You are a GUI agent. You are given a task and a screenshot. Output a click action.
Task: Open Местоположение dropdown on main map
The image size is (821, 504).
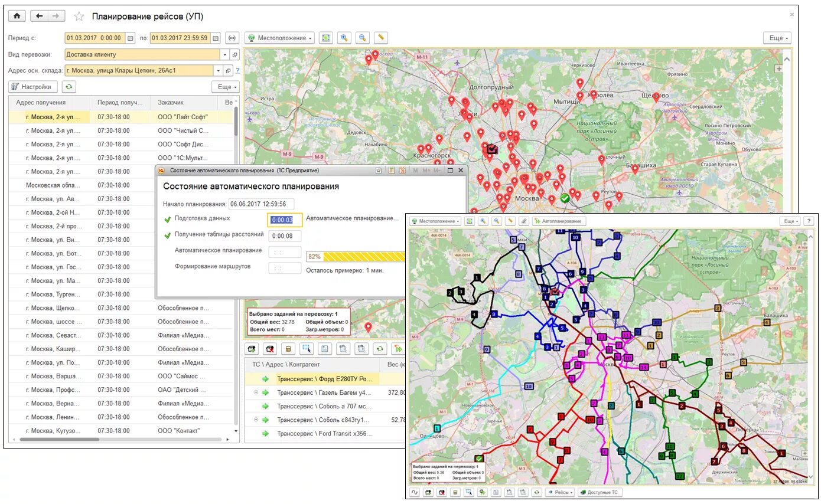coord(280,38)
